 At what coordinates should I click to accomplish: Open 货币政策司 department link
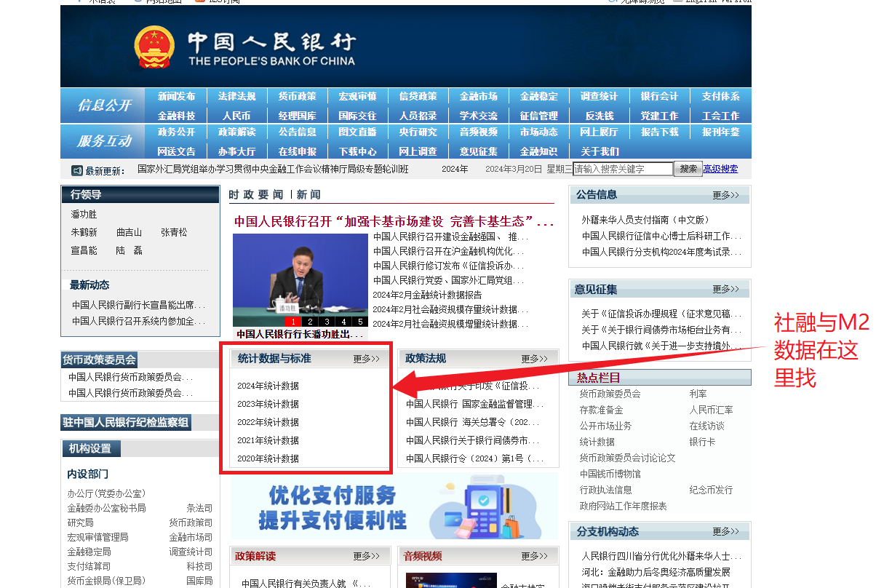(191, 523)
